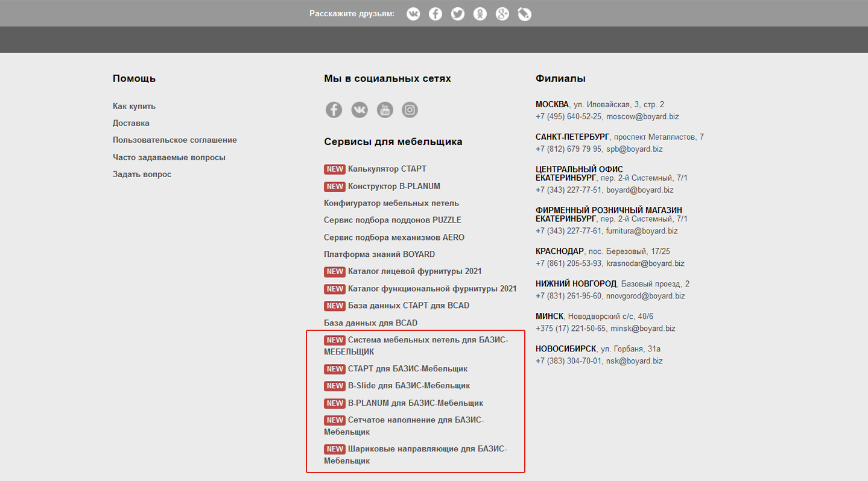Image resolution: width=868 pixels, height=481 pixels.
Task: Email furnitura@boyard.biz retail store
Action: coord(642,231)
